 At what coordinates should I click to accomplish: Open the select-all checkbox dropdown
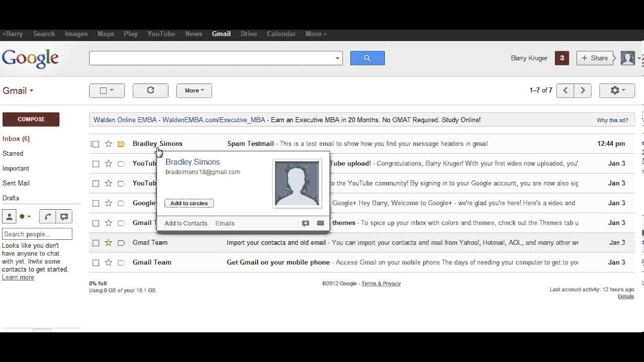(107, 90)
